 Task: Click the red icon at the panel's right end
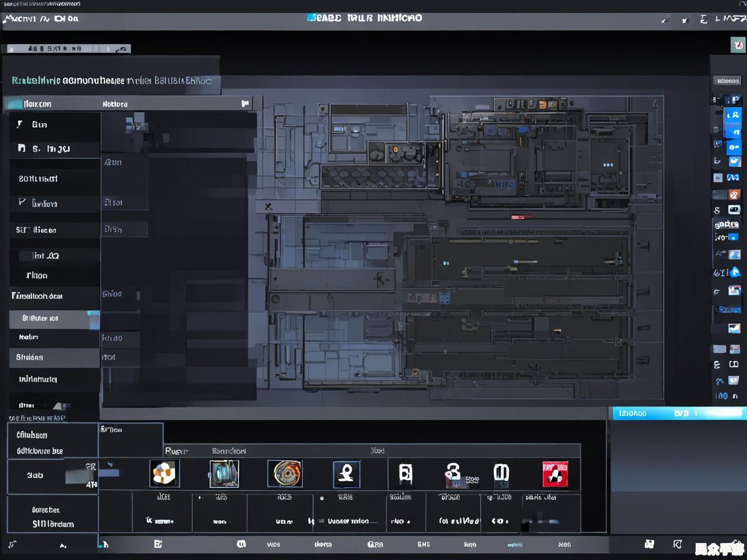point(554,474)
